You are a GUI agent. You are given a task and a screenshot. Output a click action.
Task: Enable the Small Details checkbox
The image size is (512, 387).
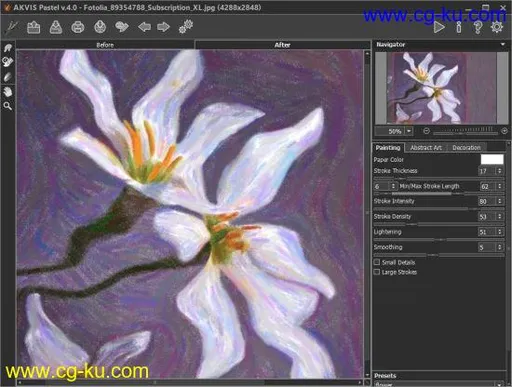(x=377, y=262)
